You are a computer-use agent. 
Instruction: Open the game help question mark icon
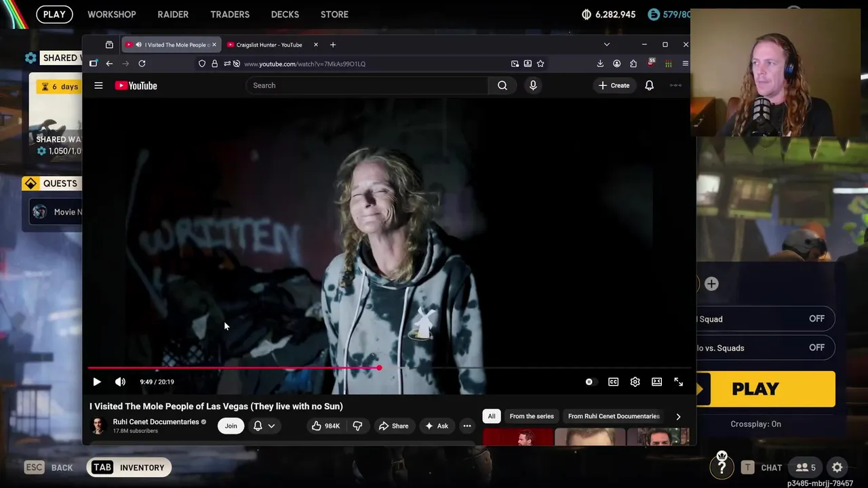722,466
